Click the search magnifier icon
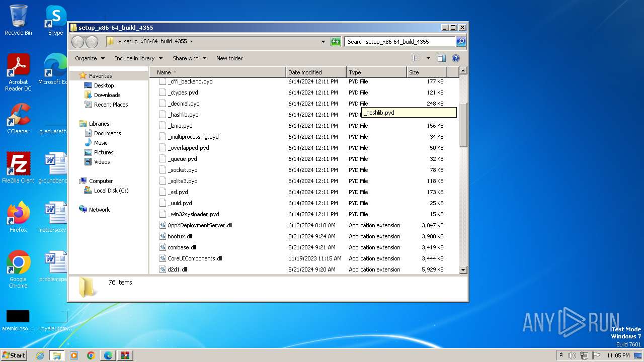 click(461, 42)
